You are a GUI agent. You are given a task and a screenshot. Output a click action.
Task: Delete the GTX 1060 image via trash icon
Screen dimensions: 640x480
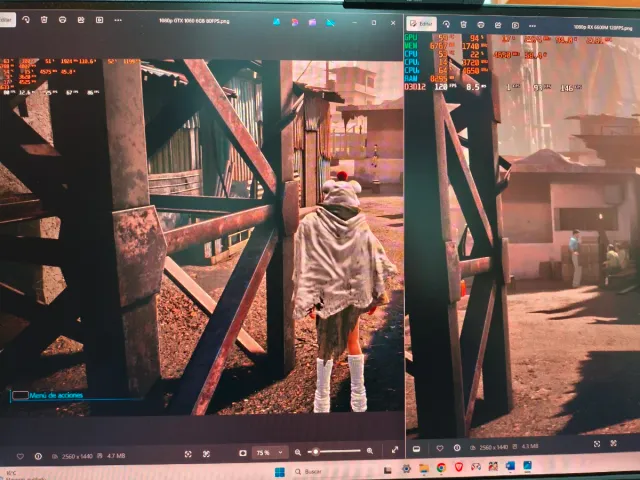click(44, 20)
